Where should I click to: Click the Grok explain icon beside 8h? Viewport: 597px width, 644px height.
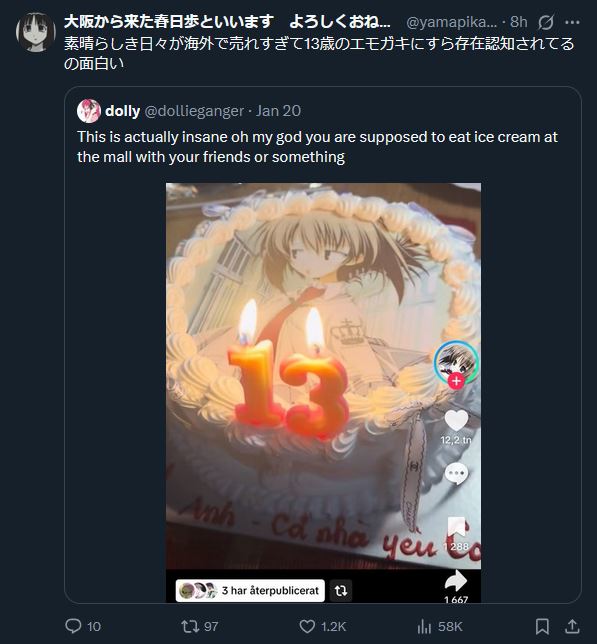(546, 22)
